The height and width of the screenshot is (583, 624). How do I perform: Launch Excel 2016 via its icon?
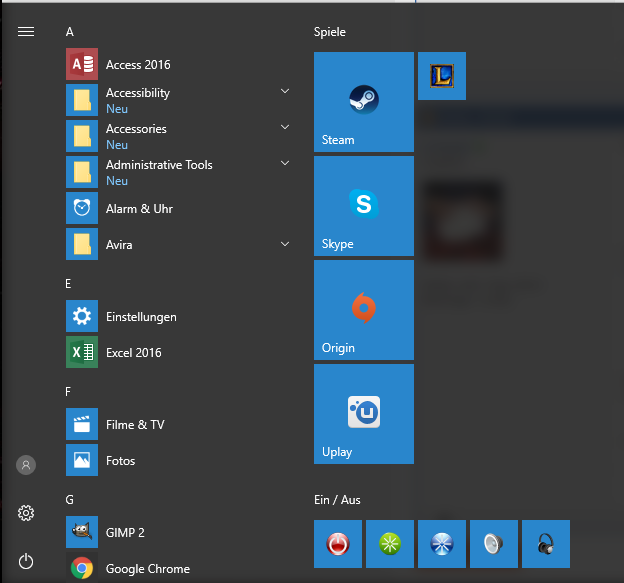[82, 352]
